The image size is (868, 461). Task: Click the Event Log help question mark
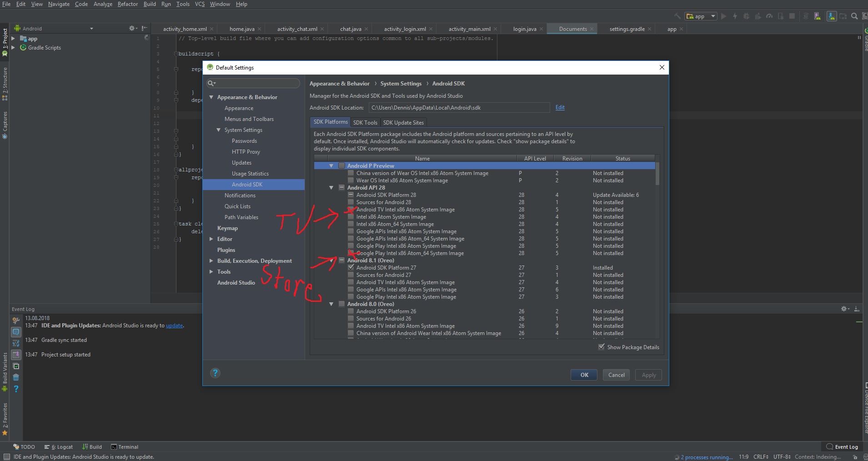(16, 389)
